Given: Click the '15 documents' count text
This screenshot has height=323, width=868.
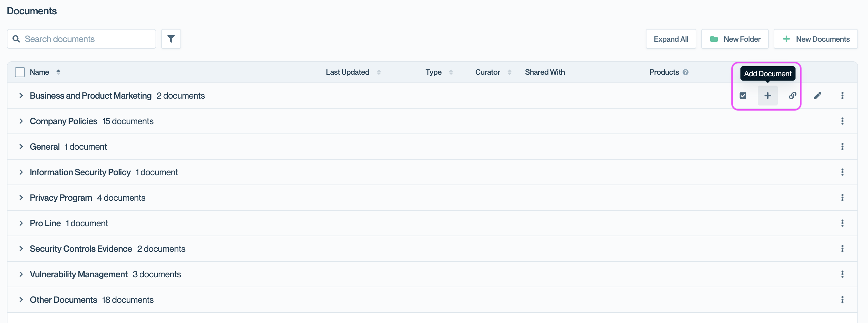Looking at the screenshot, I should 128,121.
